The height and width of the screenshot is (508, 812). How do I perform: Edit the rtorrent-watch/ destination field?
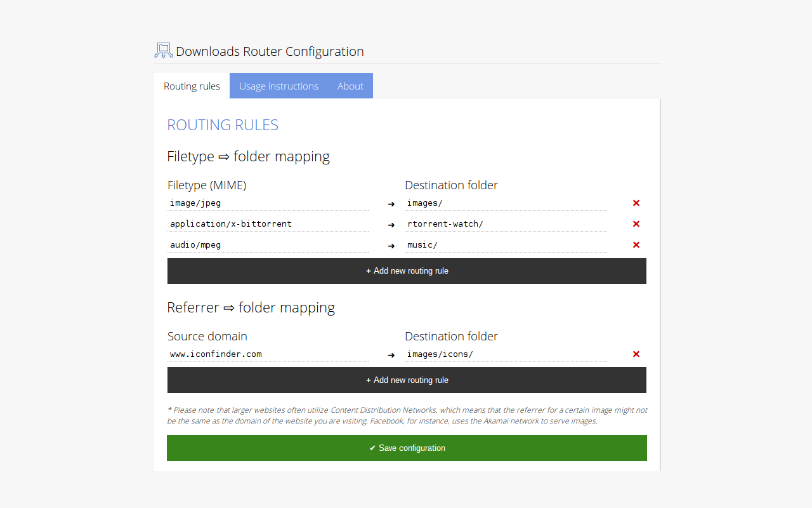click(x=506, y=224)
